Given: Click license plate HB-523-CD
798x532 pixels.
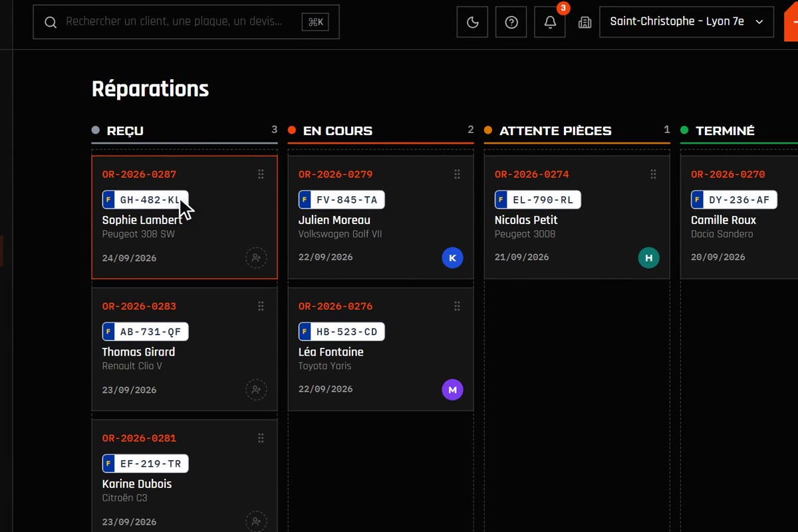Looking at the screenshot, I should point(341,331).
